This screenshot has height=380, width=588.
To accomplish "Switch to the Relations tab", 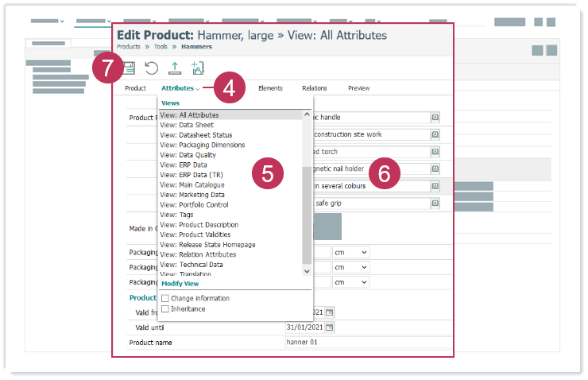I will click(x=315, y=88).
